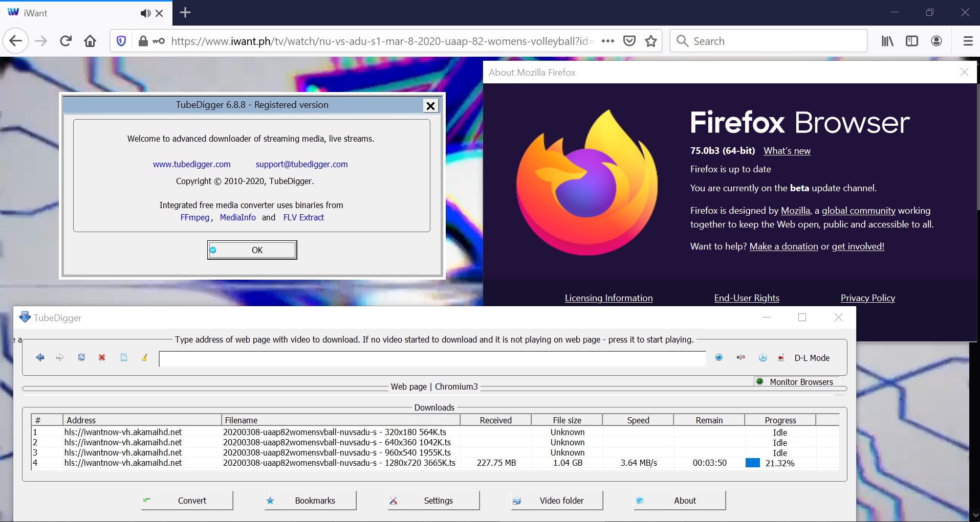Screen dimensions: 980x522
Task: Click What's new link in About Firefox
Action: pos(787,151)
